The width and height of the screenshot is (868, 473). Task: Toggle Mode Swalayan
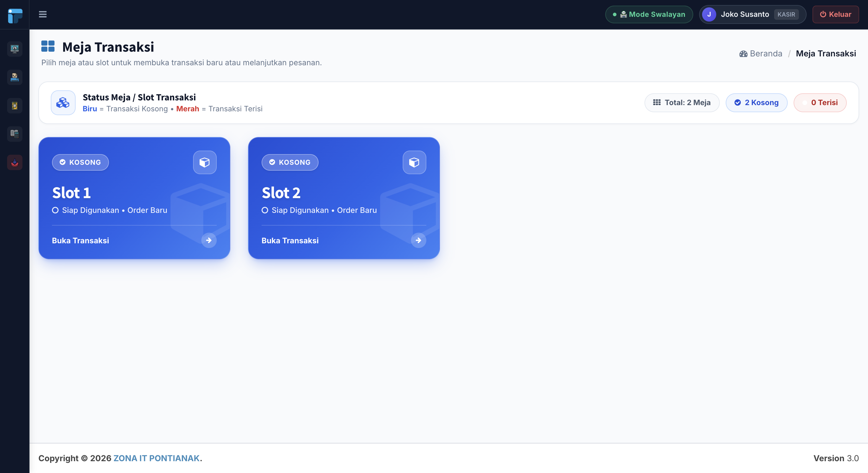[x=649, y=14]
